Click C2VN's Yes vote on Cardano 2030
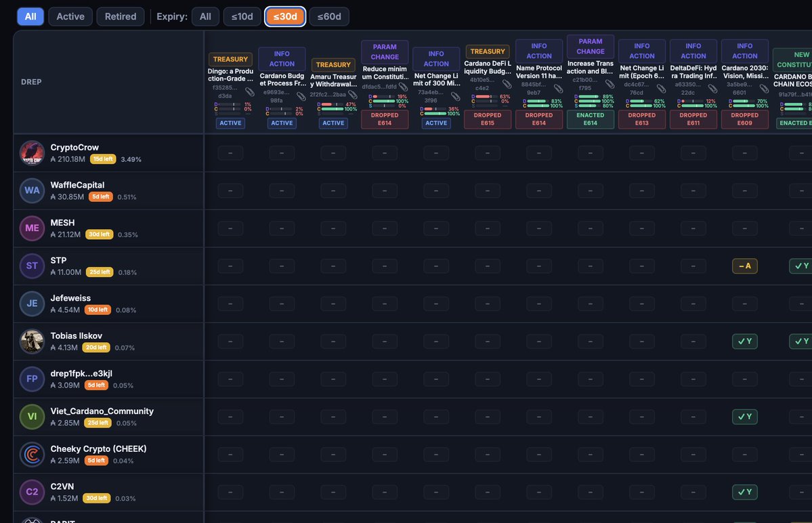The width and height of the screenshot is (812, 523). (745, 492)
